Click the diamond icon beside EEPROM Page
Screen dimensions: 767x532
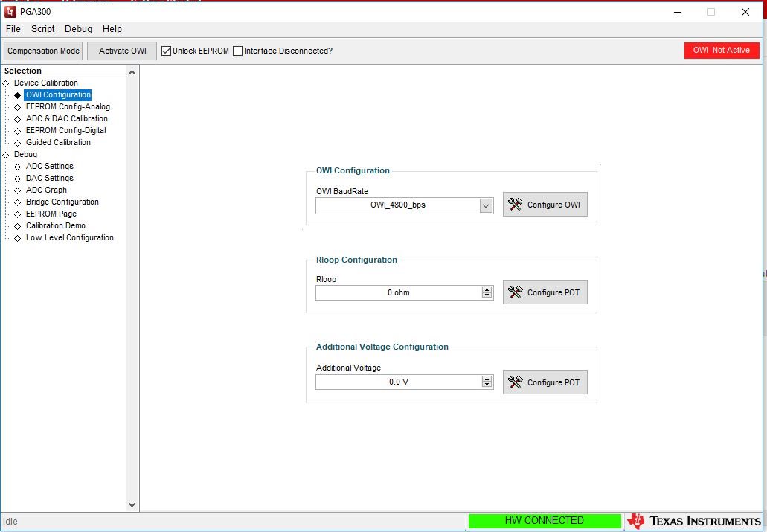click(18, 214)
